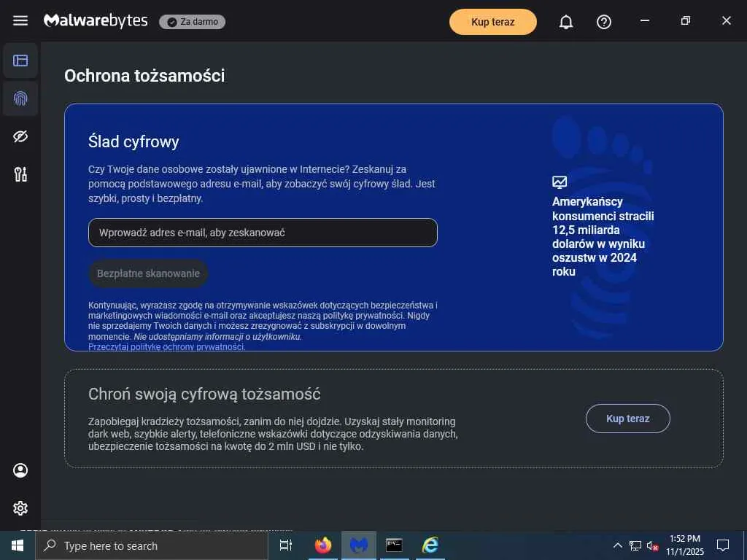Click the Chroń swoją cyfrową tożsamość heading
The image size is (747, 560).
point(204,394)
